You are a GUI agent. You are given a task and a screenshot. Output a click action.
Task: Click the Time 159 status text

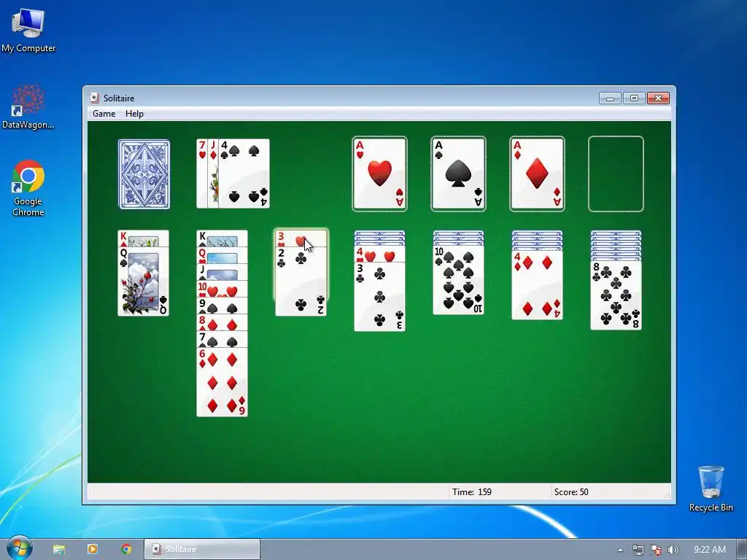(x=472, y=492)
